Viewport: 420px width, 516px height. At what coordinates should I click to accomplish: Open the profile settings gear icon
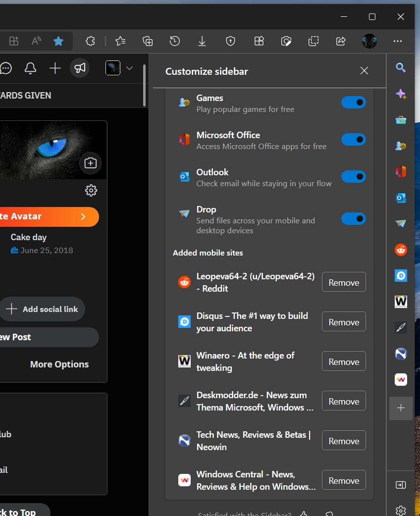[x=91, y=190]
